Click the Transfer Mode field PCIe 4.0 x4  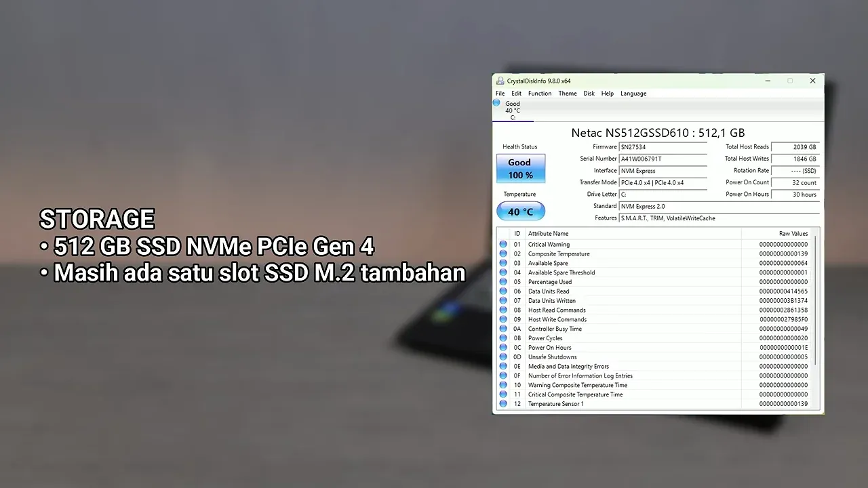point(663,183)
